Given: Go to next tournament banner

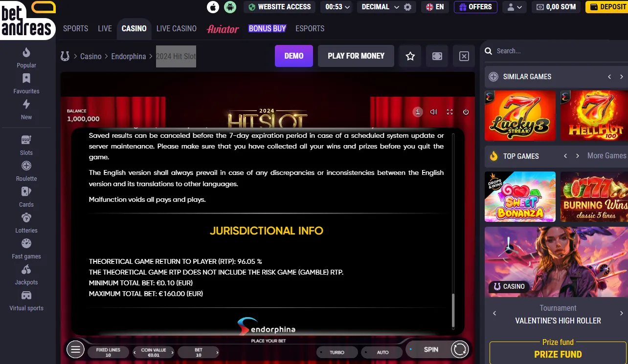Looking at the screenshot, I should pyautogui.click(x=622, y=313).
